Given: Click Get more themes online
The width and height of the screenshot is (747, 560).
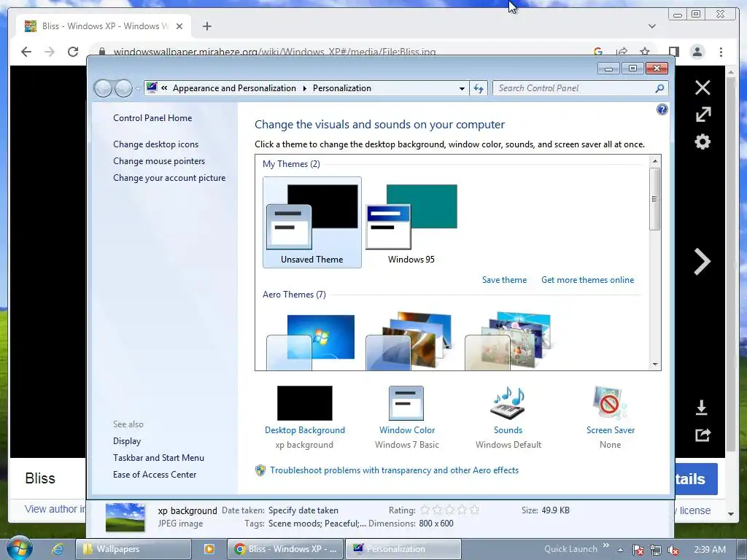Looking at the screenshot, I should (587, 280).
